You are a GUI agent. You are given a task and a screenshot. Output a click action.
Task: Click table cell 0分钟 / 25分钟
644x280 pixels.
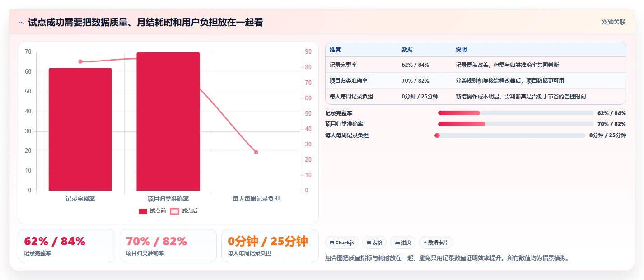pos(420,97)
